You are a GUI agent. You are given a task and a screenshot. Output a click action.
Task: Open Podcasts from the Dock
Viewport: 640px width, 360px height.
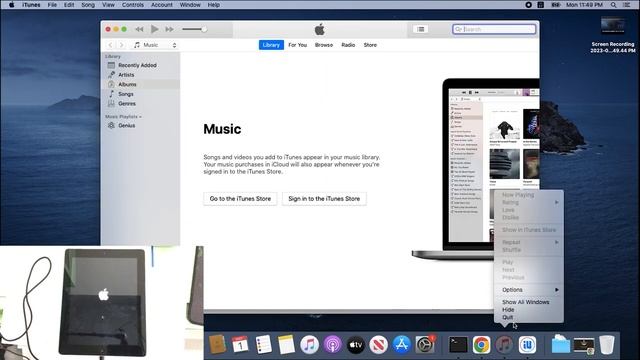click(333, 344)
